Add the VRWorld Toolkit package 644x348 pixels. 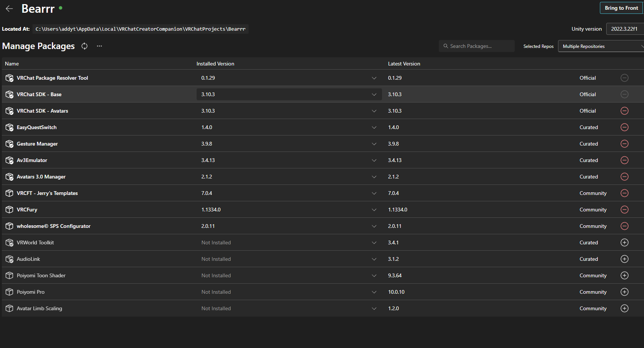[624, 242]
